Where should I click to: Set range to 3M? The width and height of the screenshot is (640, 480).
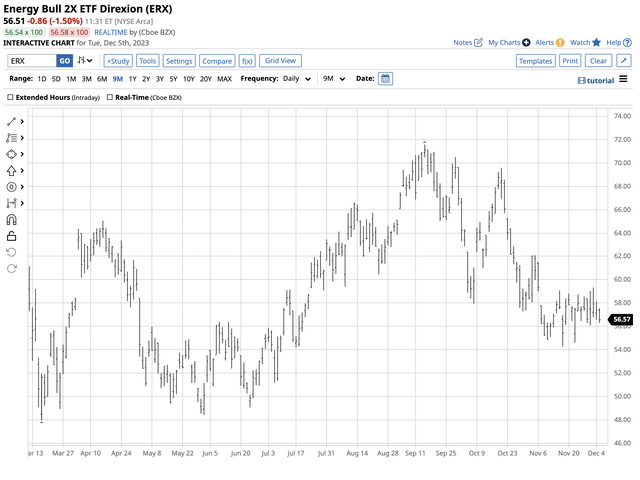87,79
